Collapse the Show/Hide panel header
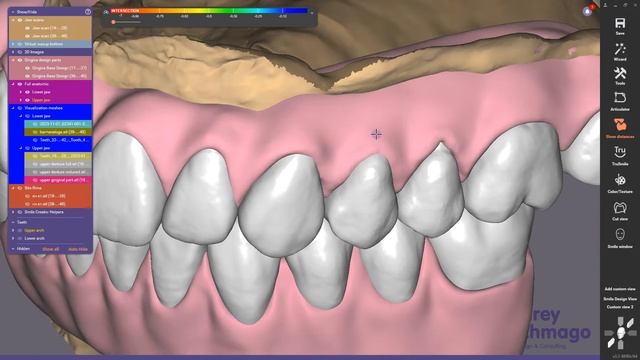 coord(13,12)
